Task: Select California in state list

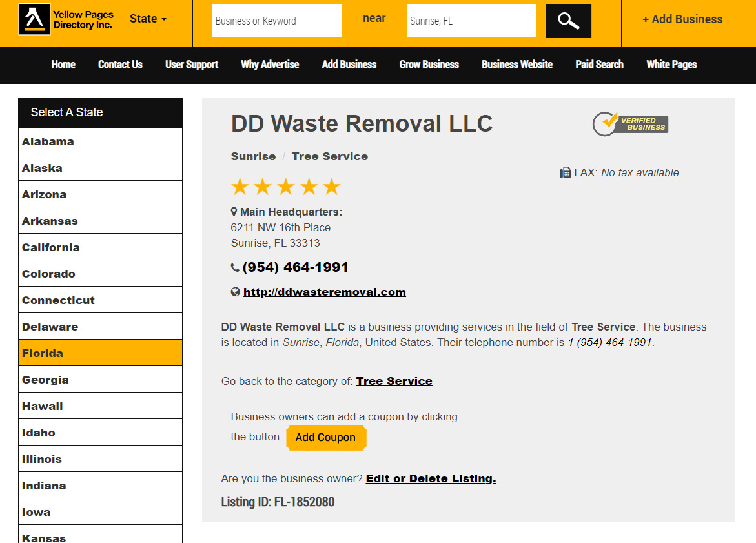Action: tap(100, 247)
